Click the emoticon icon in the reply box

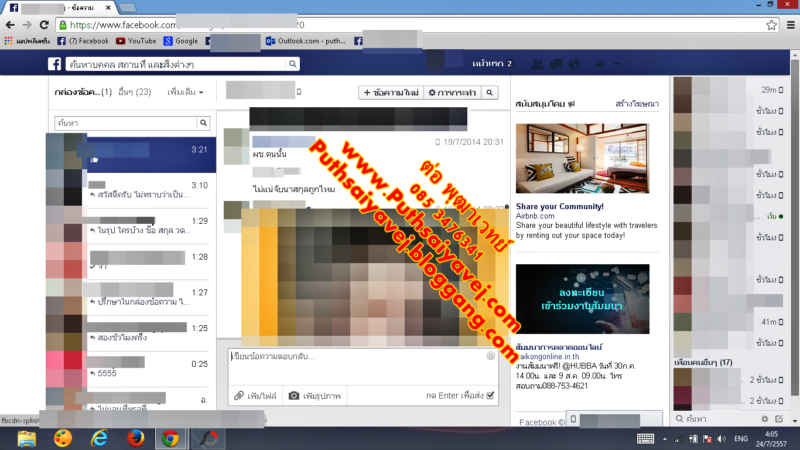490,356
